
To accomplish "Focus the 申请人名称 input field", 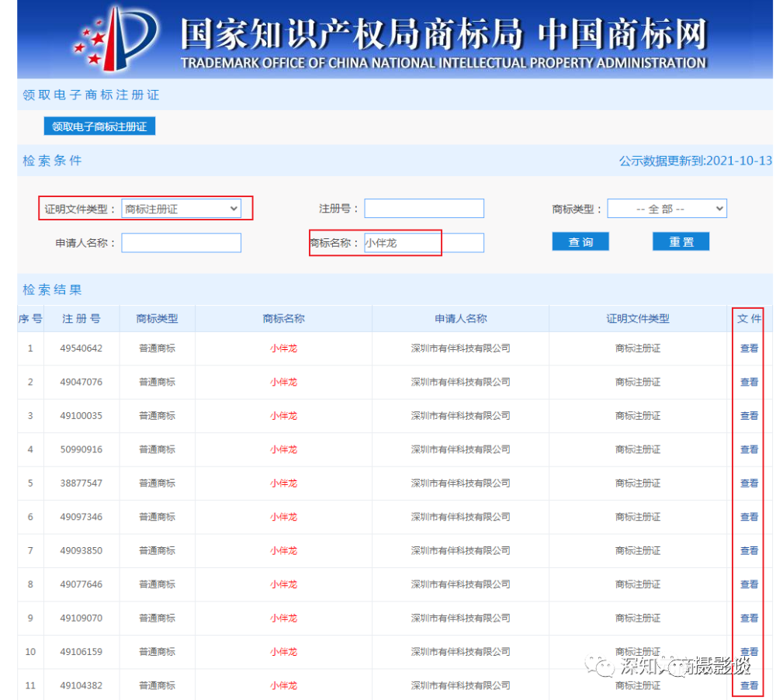I will pyautogui.click(x=181, y=243).
